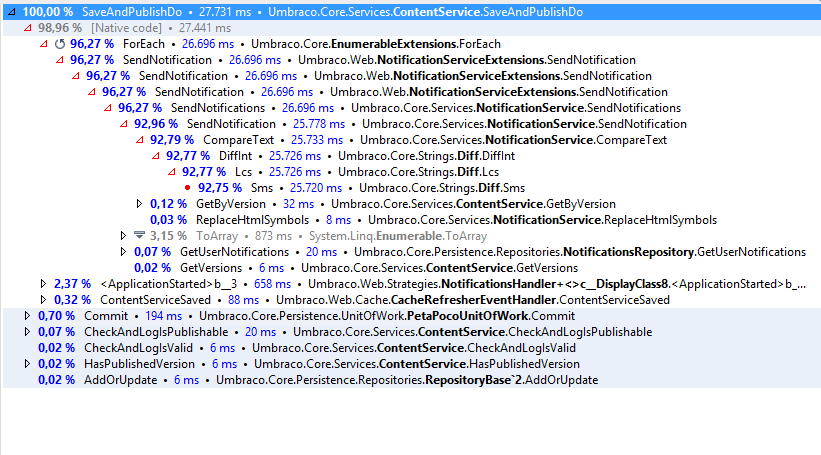Click Umbraco.Core.EnumerableExtensions.ForEach text
The image size is (821, 455).
tap(376, 44)
